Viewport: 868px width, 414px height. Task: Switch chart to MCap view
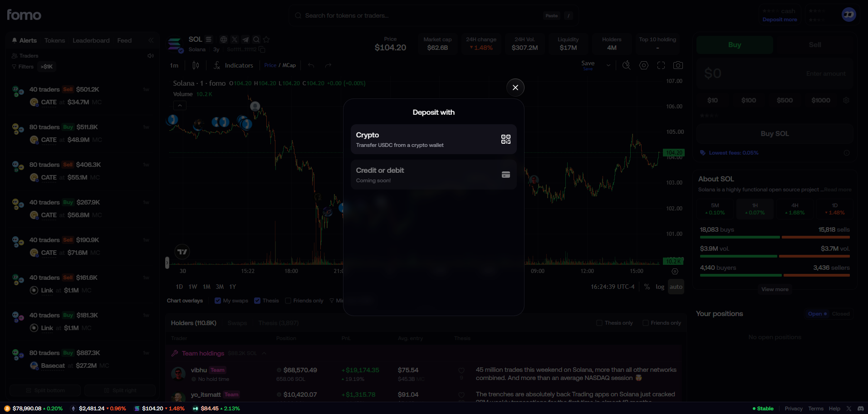click(x=289, y=65)
